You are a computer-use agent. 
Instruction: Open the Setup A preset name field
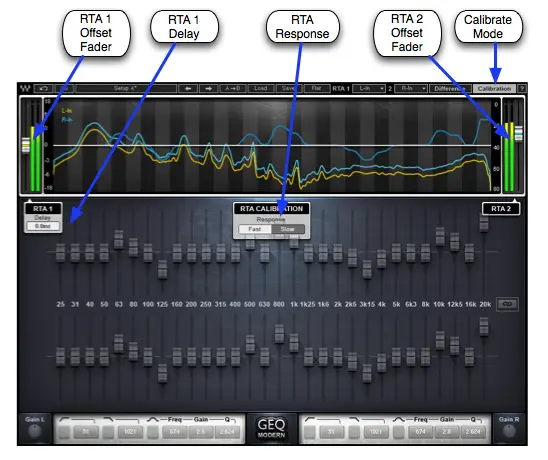(125, 88)
